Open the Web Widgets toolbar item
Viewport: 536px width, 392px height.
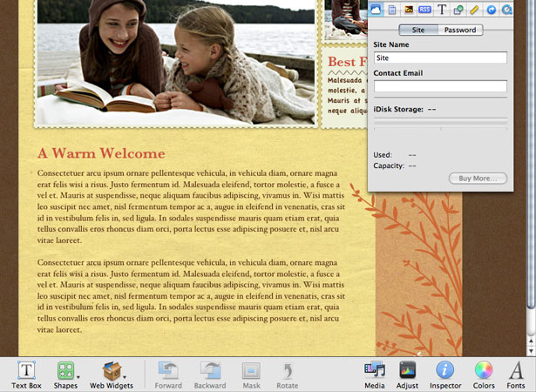point(112,375)
